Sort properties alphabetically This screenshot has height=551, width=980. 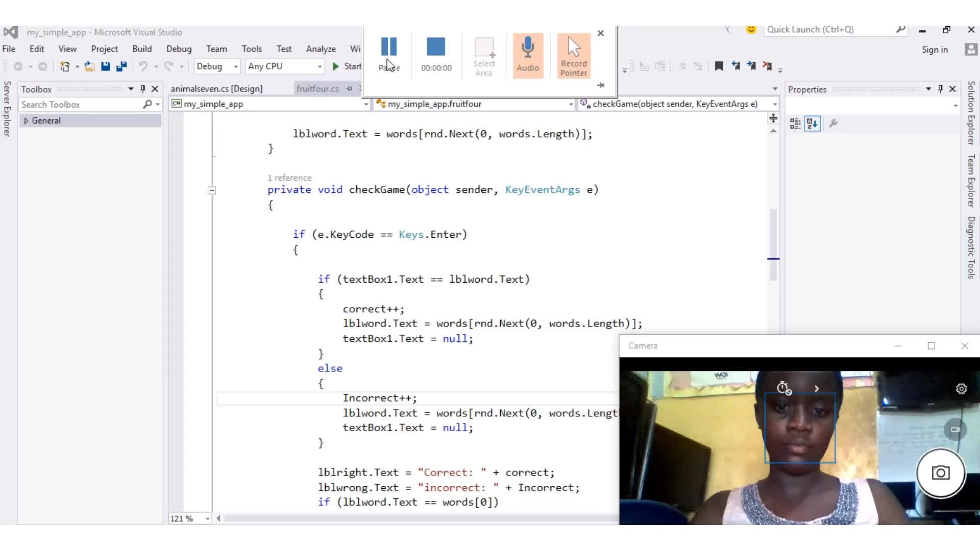pos(812,123)
